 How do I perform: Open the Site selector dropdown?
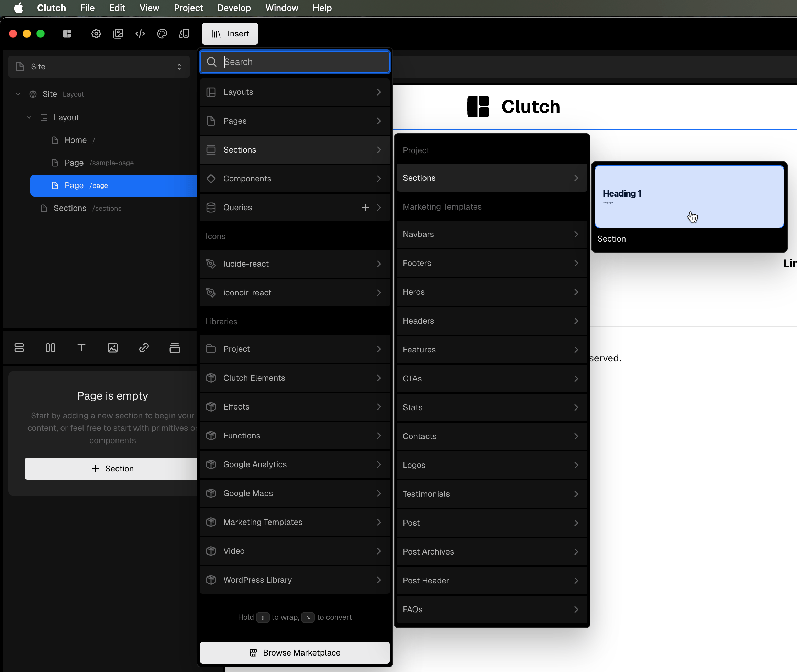99,67
